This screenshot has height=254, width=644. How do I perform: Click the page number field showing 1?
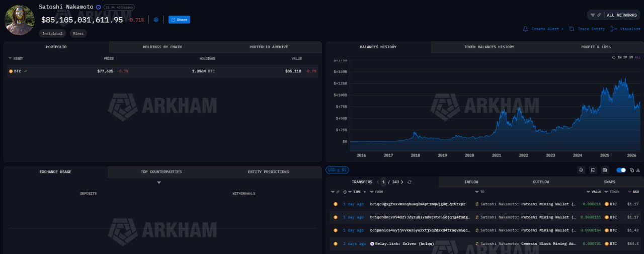pyautogui.click(x=383, y=182)
